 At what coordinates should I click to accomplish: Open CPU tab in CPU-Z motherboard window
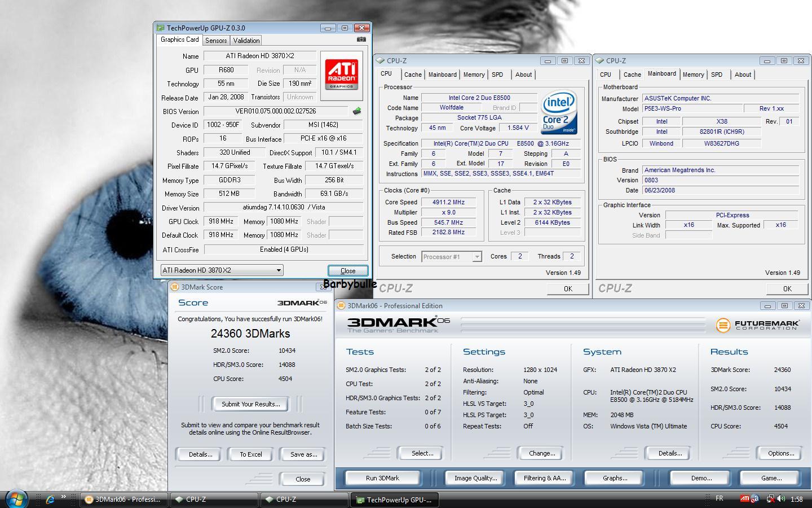point(606,75)
